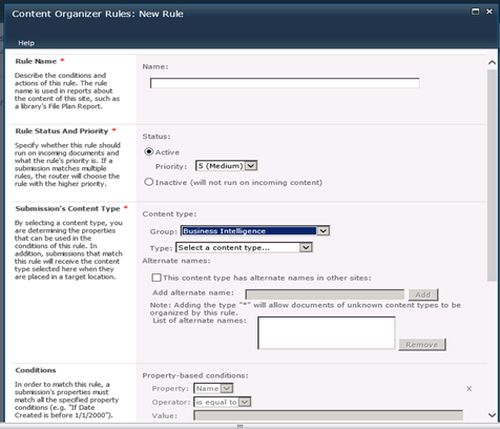Screen dimensions: 500x429
Task: Click the Alternate names label
Action: click(x=176, y=261)
